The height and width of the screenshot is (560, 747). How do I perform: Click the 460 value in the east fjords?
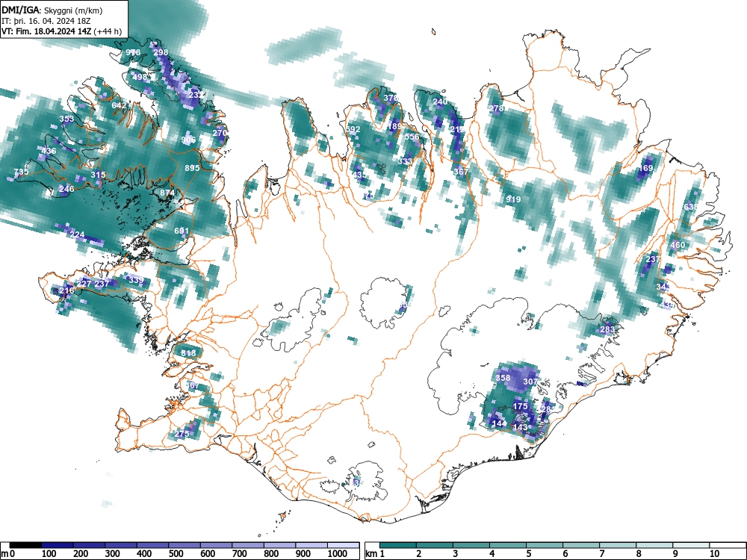click(x=678, y=245)
